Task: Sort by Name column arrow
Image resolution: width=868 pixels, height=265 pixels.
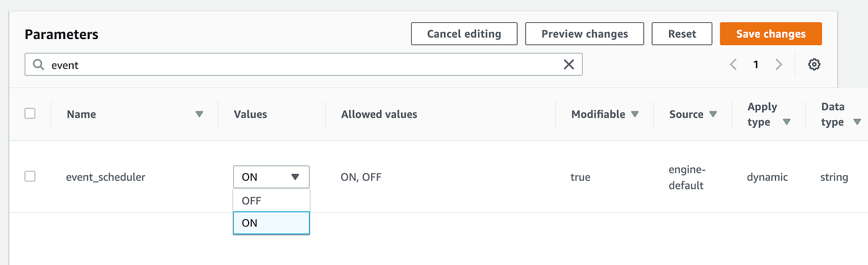Action: pos(199,115)
